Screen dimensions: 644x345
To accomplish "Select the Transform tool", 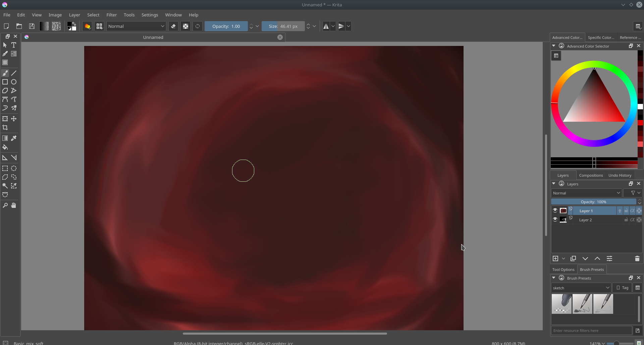I will coord(5,119).
